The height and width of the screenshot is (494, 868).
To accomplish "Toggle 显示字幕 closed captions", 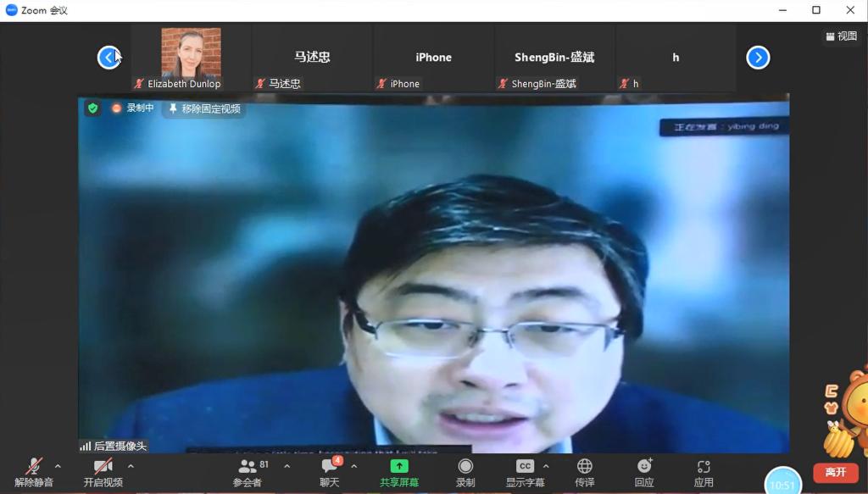I will click(x=525, y=467).
